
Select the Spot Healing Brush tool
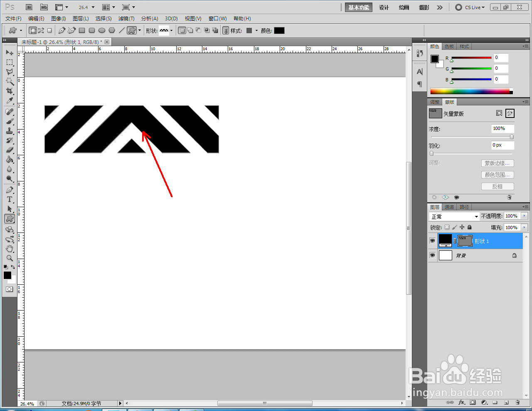pos(10,112)
